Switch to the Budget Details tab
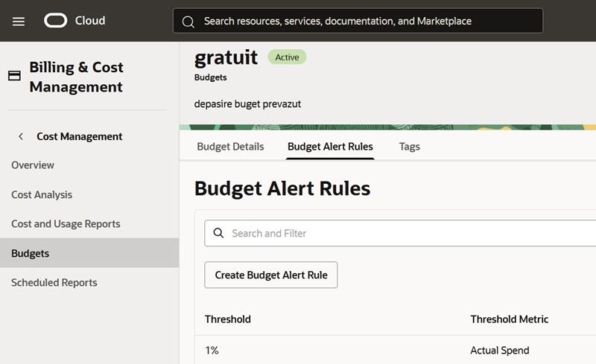 pyautogui.click(x=230, y=147)
